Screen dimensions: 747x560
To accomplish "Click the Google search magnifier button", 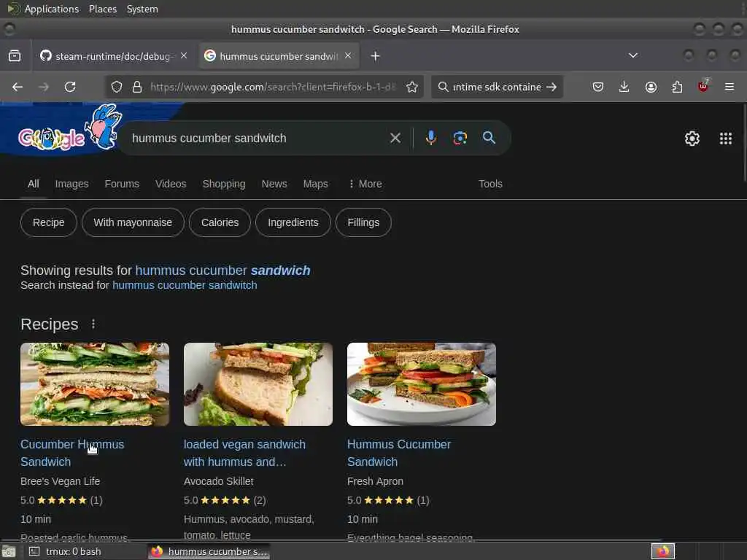I will pos(489,138).
